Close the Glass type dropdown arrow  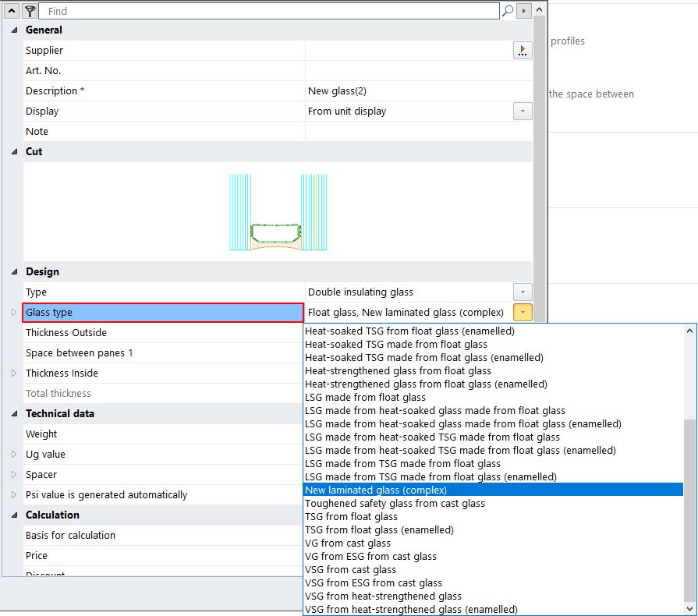pyautogui.click(x=522, y=313)
